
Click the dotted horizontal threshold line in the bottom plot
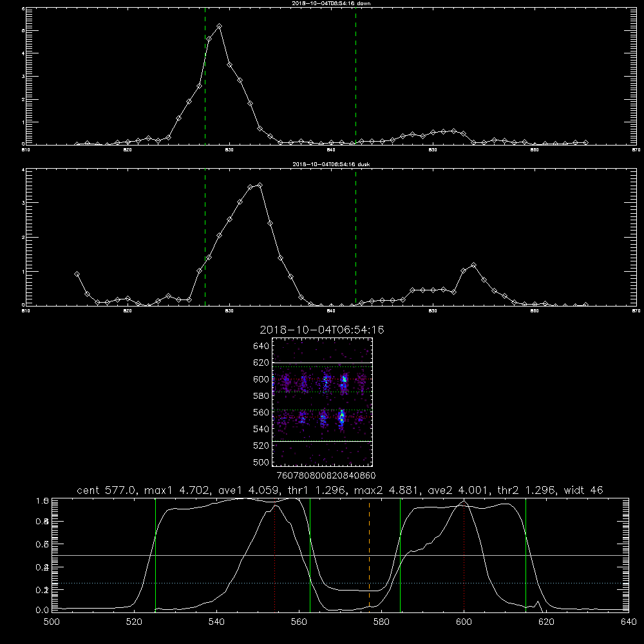tap(341, 583)
